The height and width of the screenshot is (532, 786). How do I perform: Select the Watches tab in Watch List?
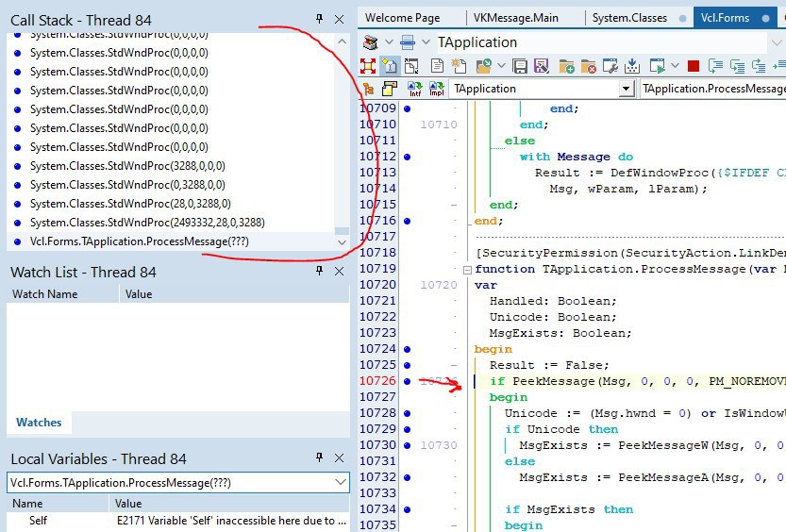(x=39, y=423)
